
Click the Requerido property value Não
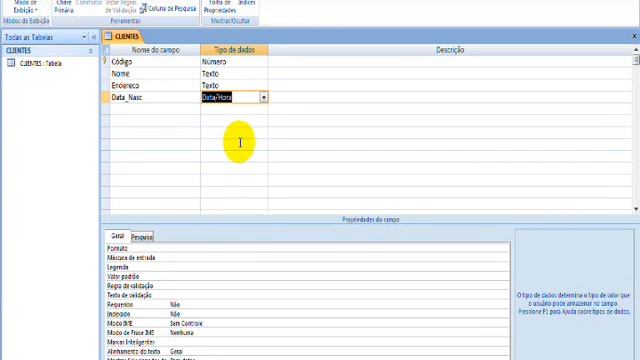pos(175,304)
